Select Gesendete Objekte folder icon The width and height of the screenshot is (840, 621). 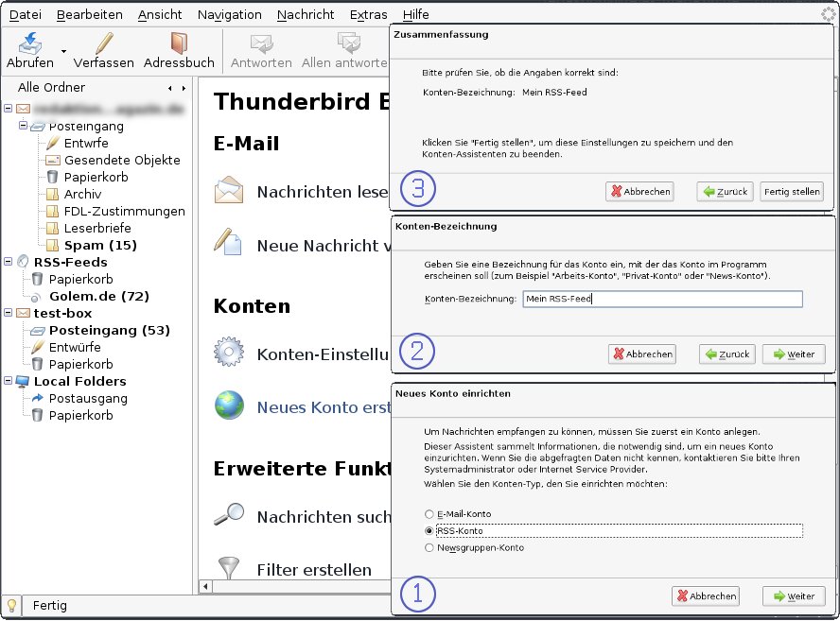point(53,160)
